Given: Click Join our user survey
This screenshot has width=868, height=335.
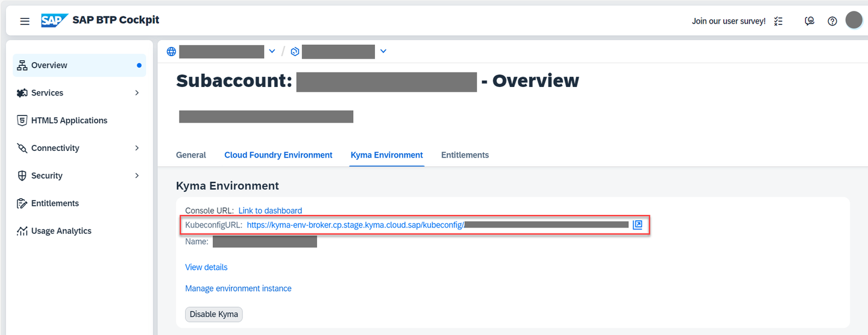Looking at the screenshot, I should (x=729, y=21).
